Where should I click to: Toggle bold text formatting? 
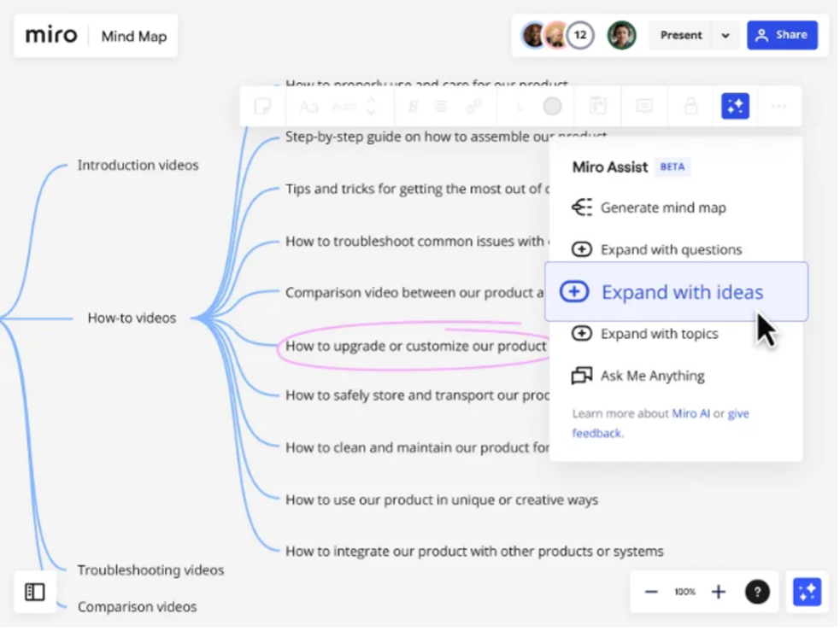pyautogui.click(x=413, y=107)
